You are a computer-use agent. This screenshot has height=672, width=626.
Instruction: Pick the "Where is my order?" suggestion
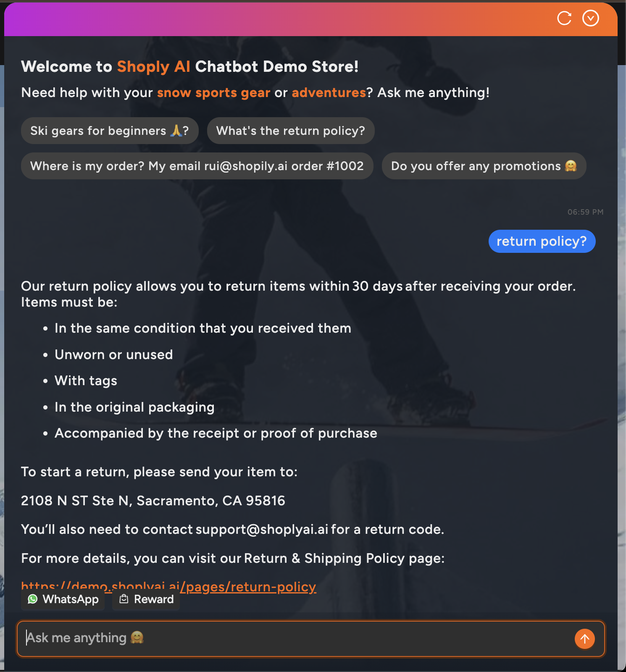coord(197,166)
